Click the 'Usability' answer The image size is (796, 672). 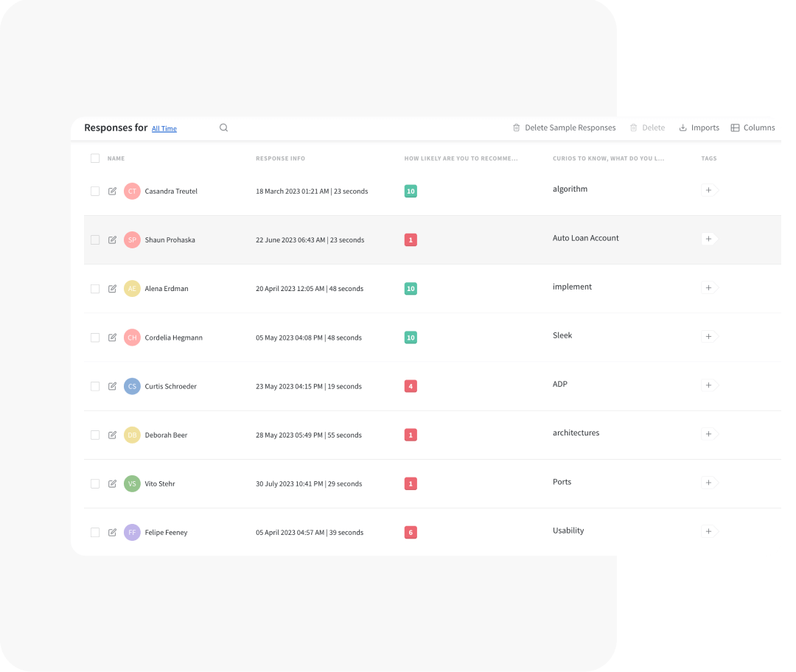pyautogui.click(x=568, y=531)
